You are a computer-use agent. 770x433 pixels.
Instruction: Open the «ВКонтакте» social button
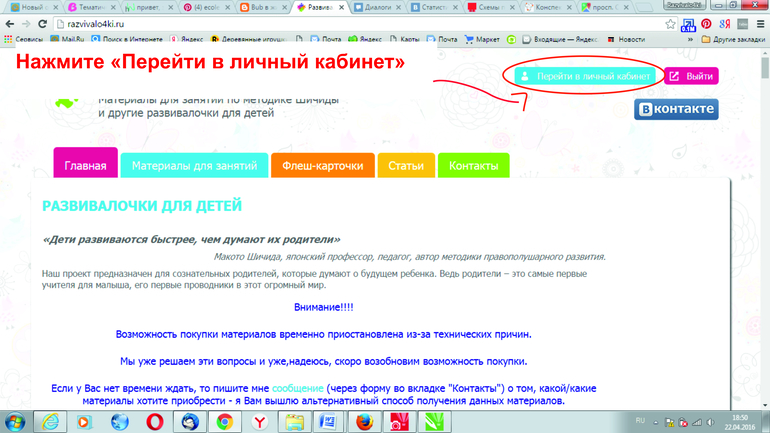[676, 108]
